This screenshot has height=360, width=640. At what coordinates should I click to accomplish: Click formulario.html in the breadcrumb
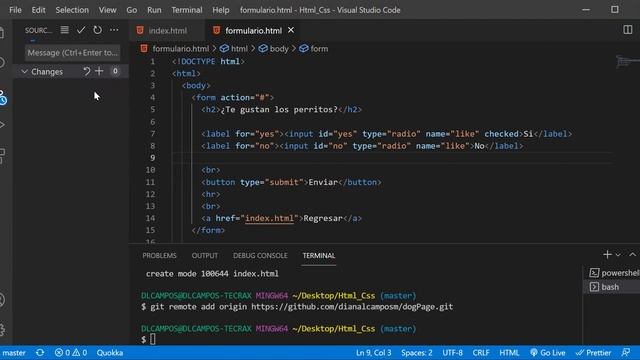(180, 49)
